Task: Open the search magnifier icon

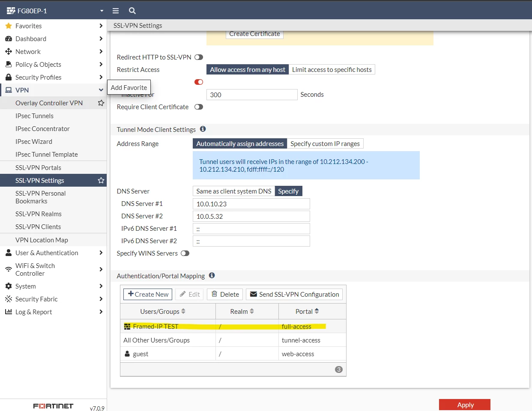Action: 132,11
